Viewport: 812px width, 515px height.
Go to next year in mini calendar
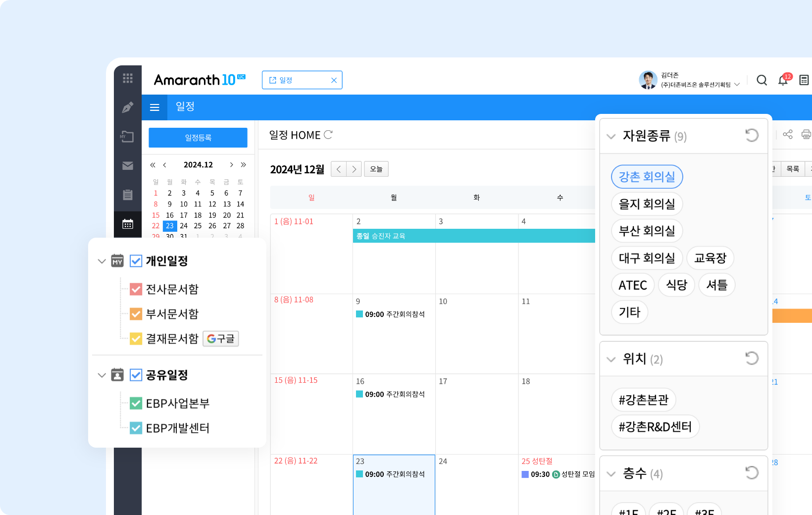coord(243,165)
